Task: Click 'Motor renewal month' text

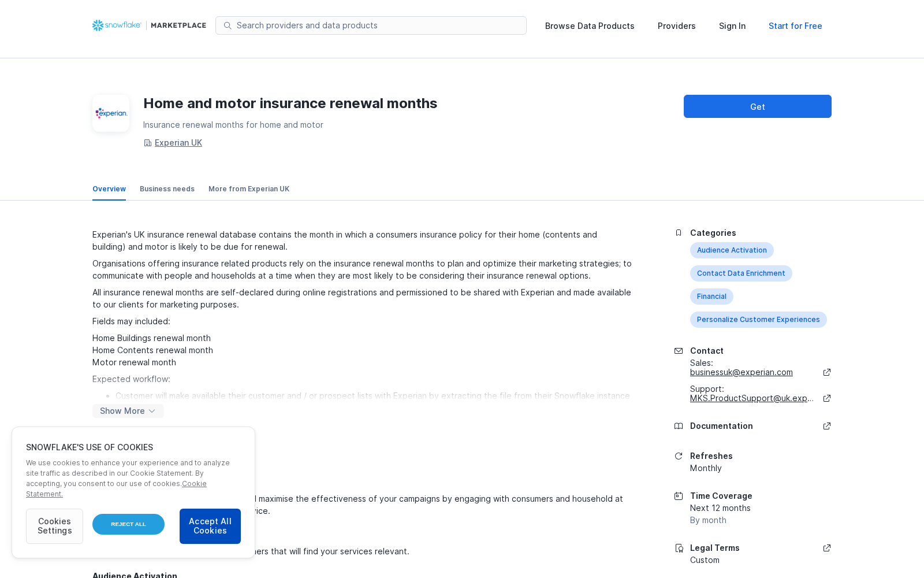Action: click(134, 362)
